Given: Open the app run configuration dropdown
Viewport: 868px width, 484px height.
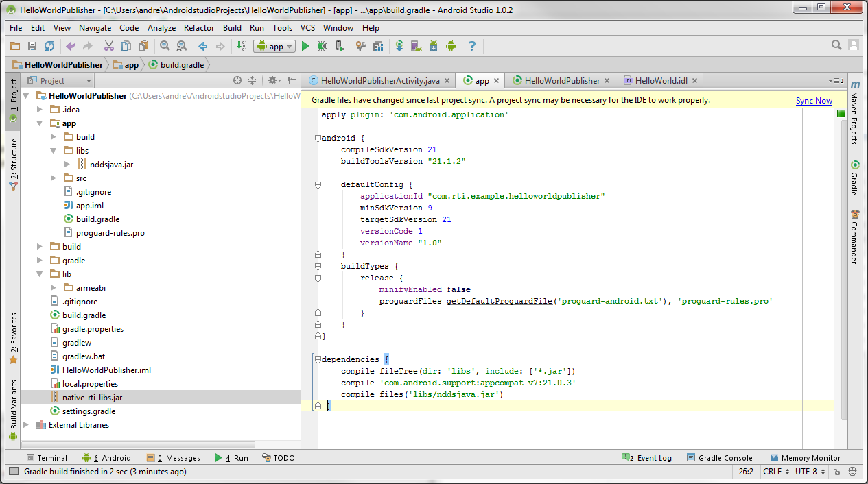Looking at the screenshot, I should (274, 46).
